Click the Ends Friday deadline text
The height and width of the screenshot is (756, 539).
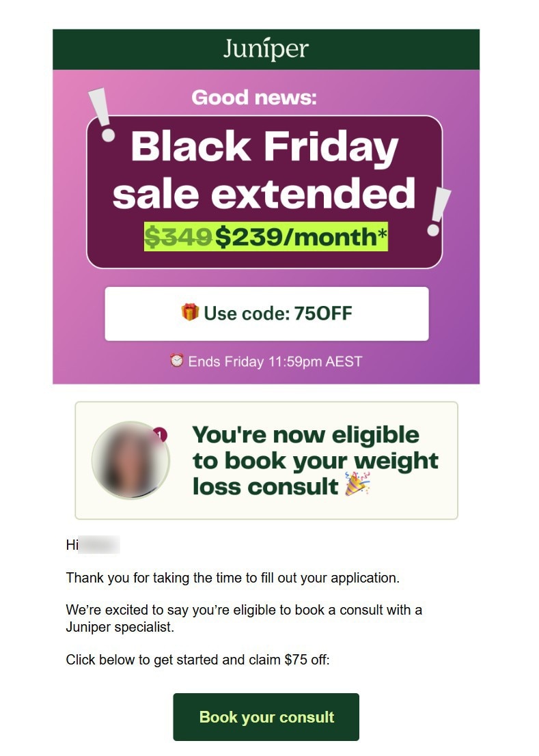point(273,362)
